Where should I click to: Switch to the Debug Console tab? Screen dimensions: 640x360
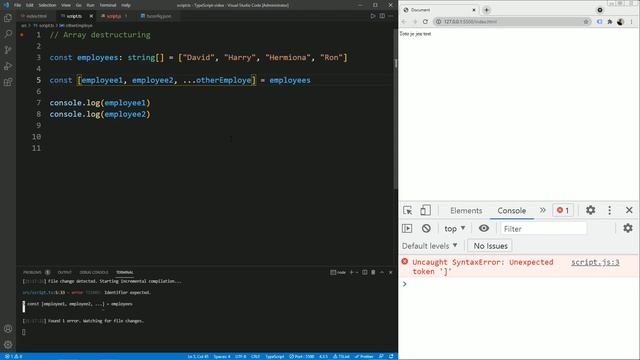(94, 272)
